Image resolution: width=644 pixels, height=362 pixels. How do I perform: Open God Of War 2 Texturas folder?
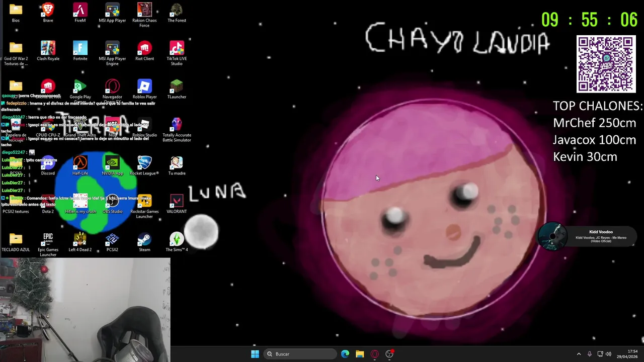point(16,53)
